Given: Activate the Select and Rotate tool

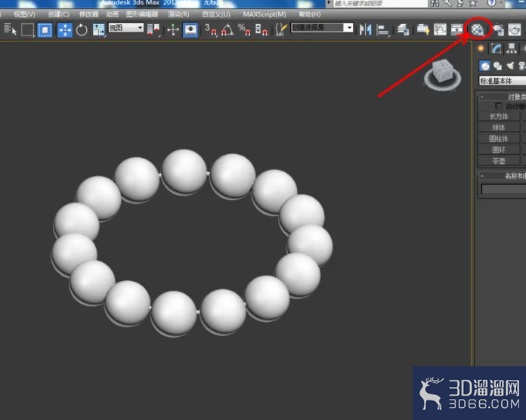Looking at the screenshot, I should coord(82,29).
